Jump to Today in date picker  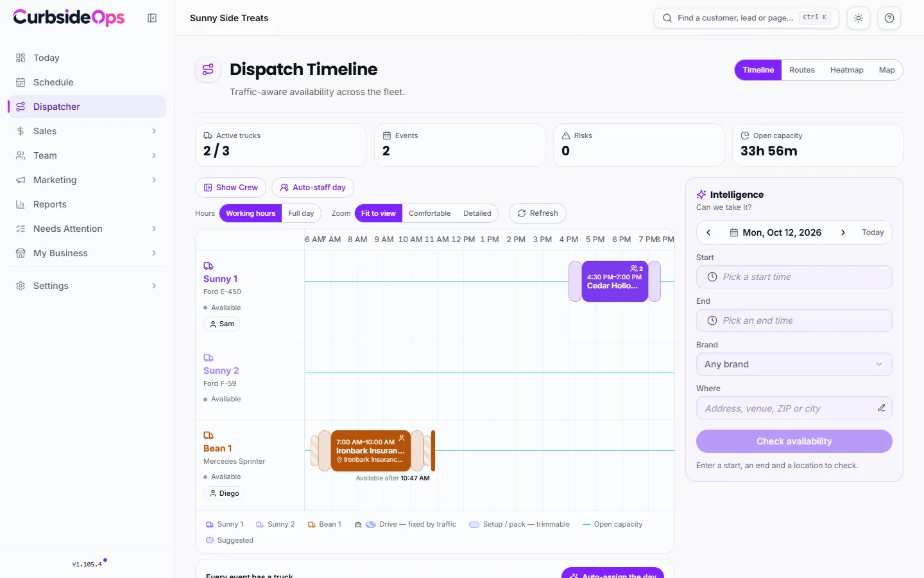pyautogui.click(x=873, y=232)
